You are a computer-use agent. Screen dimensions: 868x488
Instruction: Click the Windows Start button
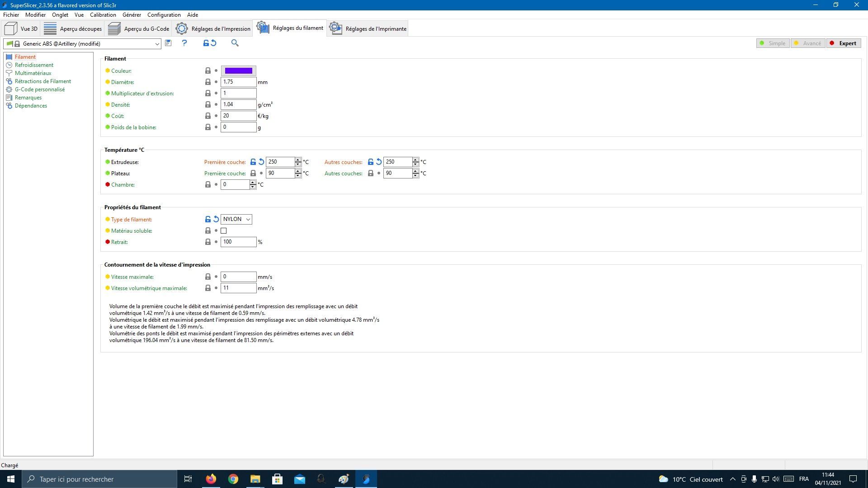11,479
